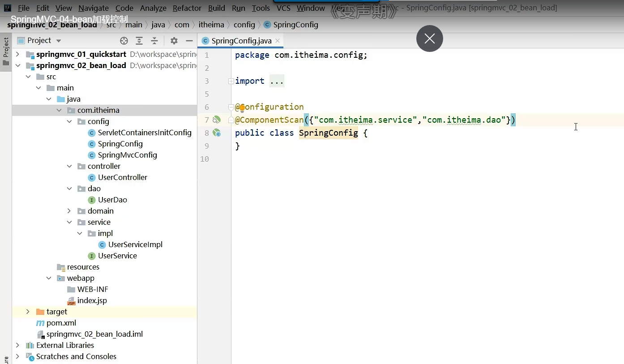The width and height of the screenshot is (624, 364).
Task: Collapse the impl package
Action: [x=80, y=233]
